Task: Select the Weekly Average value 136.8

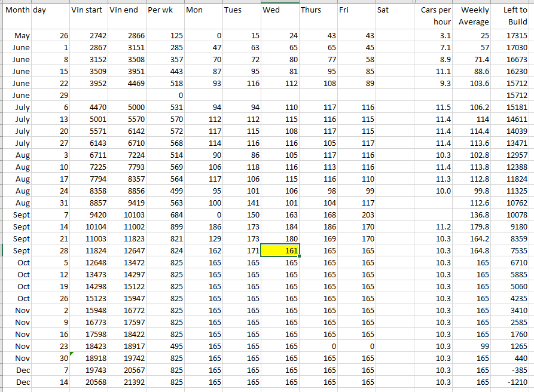Action: click(472, 215)
